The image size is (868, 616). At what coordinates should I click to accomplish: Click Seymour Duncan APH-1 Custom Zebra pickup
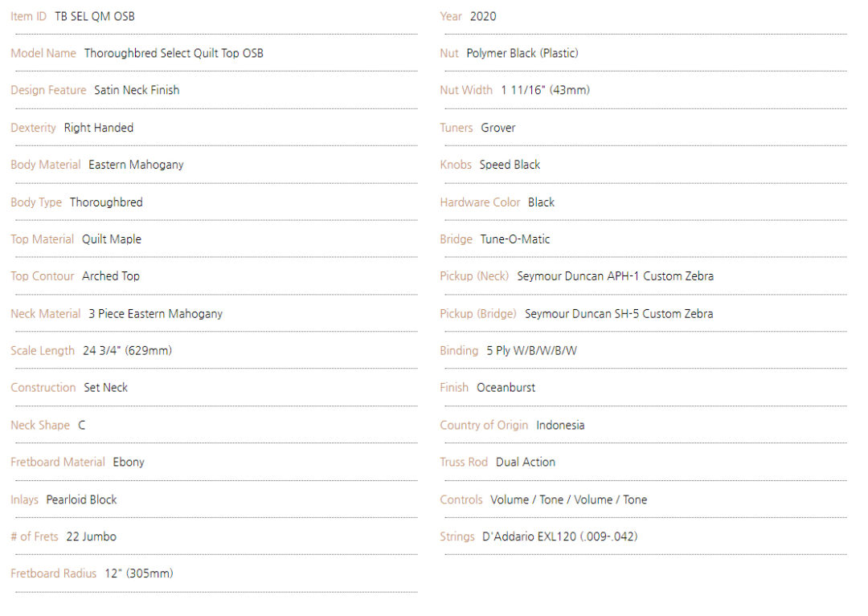616,276
